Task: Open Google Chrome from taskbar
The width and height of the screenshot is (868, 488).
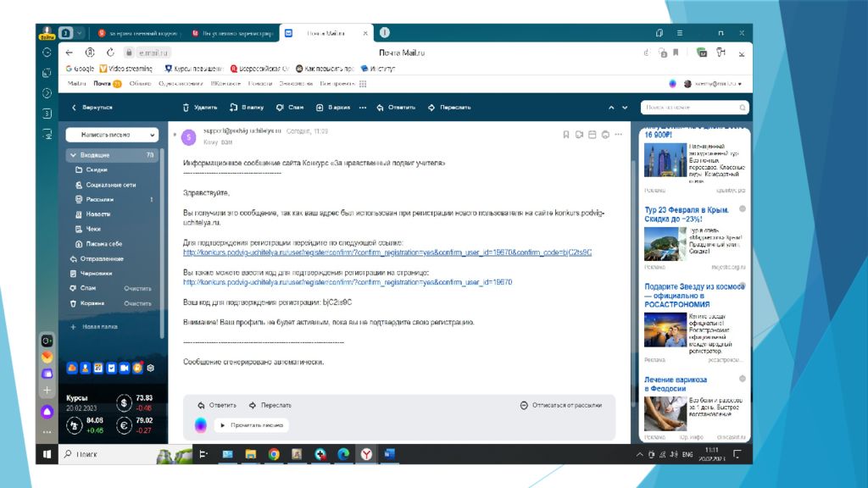Action: click(274, 454)
